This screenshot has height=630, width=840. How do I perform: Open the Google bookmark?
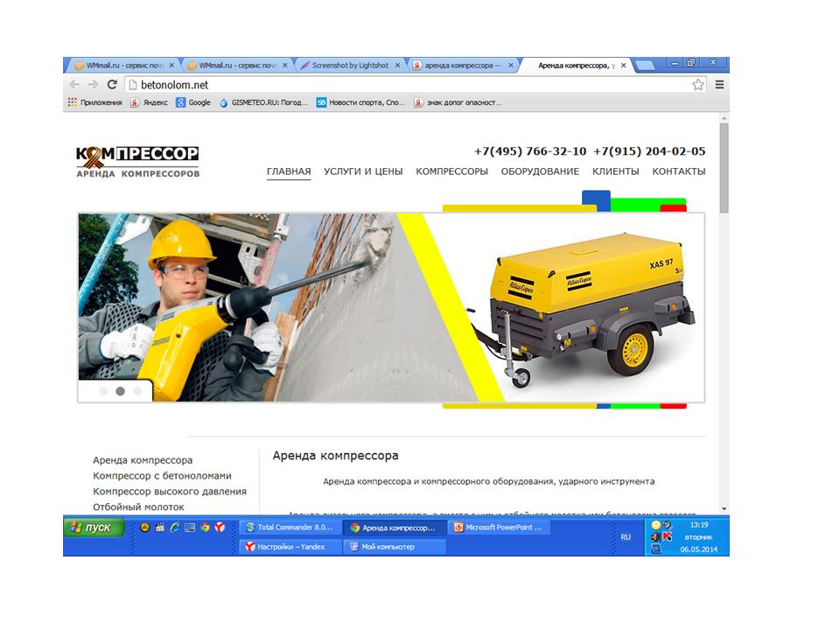tap(193, 102)
